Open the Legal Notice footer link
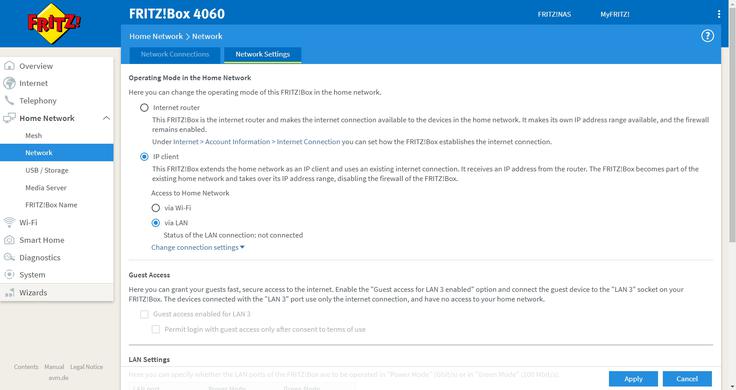736x390 pixels. click(x=86, y=367)
